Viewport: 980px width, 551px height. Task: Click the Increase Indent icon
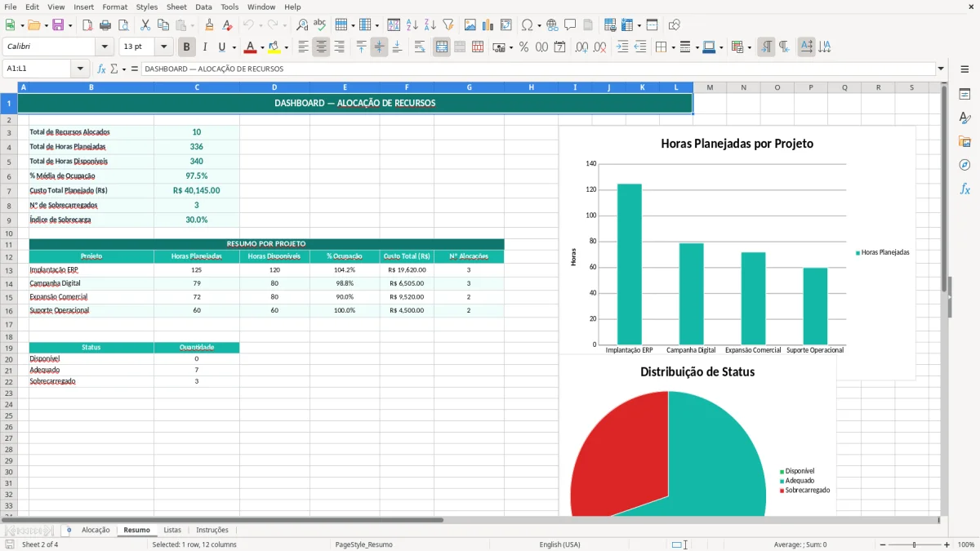[x=622, y=47]
